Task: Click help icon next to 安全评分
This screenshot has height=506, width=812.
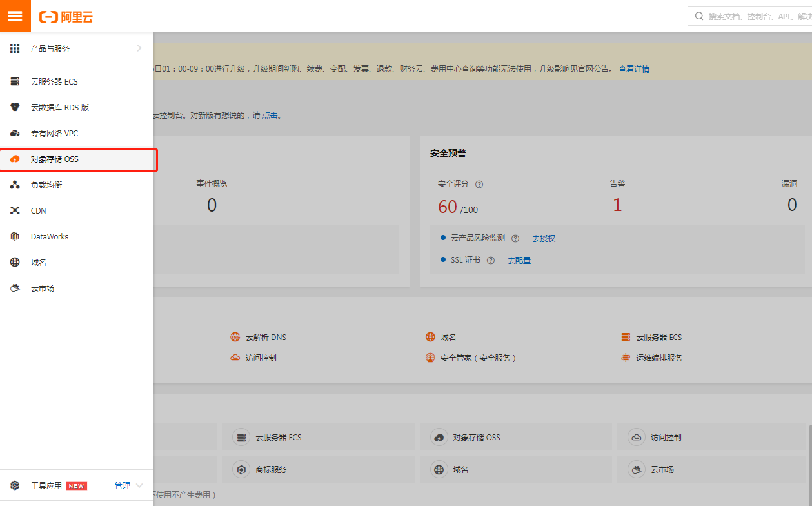Action: (479, 184)
